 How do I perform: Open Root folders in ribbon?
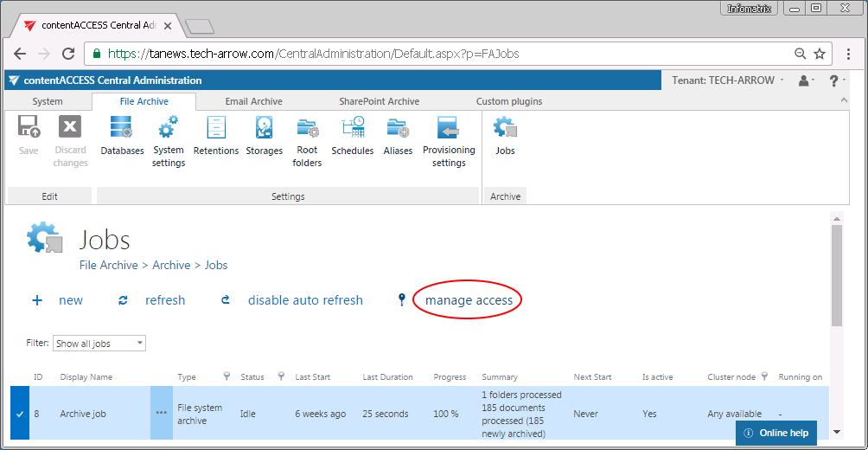coord(307,142)
